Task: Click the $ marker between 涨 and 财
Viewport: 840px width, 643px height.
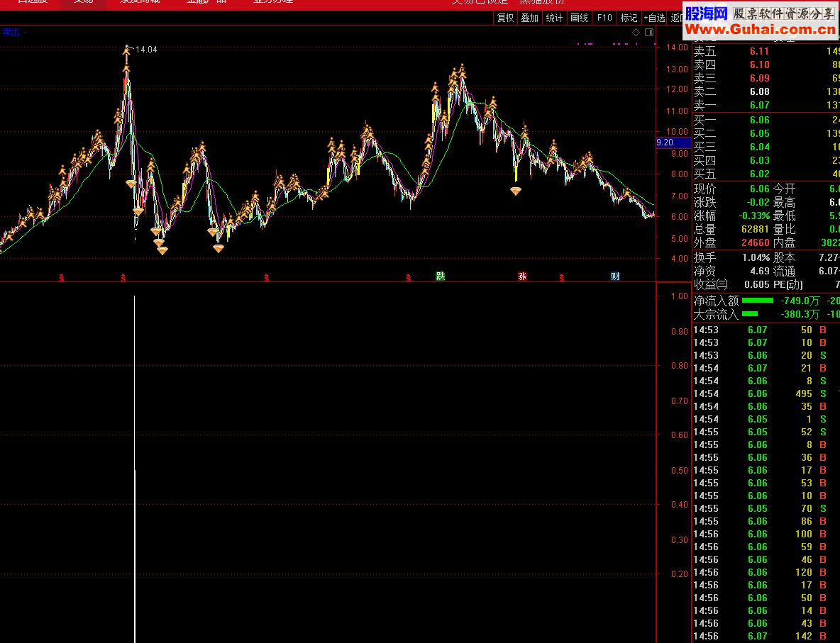Action: (x=561, y=278)
